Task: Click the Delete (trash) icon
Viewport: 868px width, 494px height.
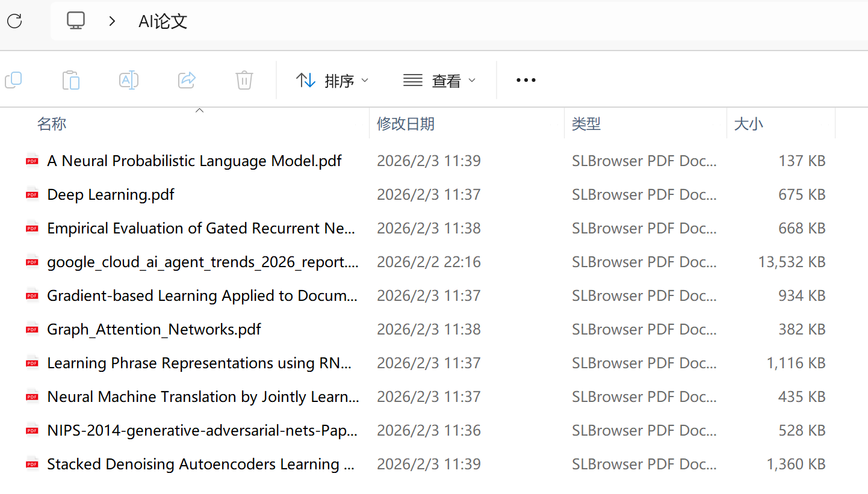Action: pyautogui.click(x=244, y=79)
